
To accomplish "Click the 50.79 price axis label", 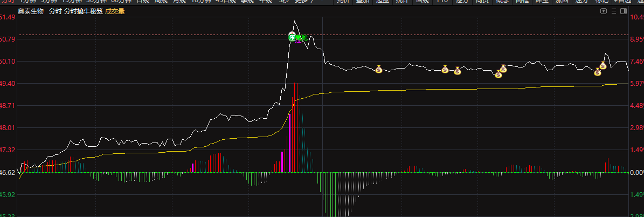I will click(x=8, y=39).
